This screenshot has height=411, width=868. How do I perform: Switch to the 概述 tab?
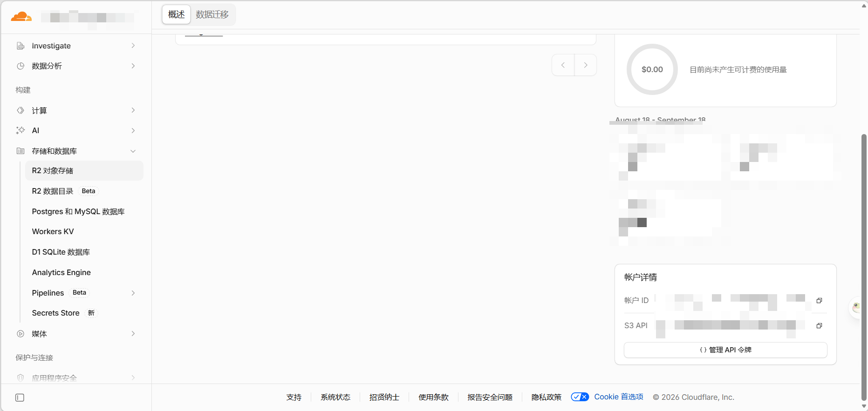[176, 14]
